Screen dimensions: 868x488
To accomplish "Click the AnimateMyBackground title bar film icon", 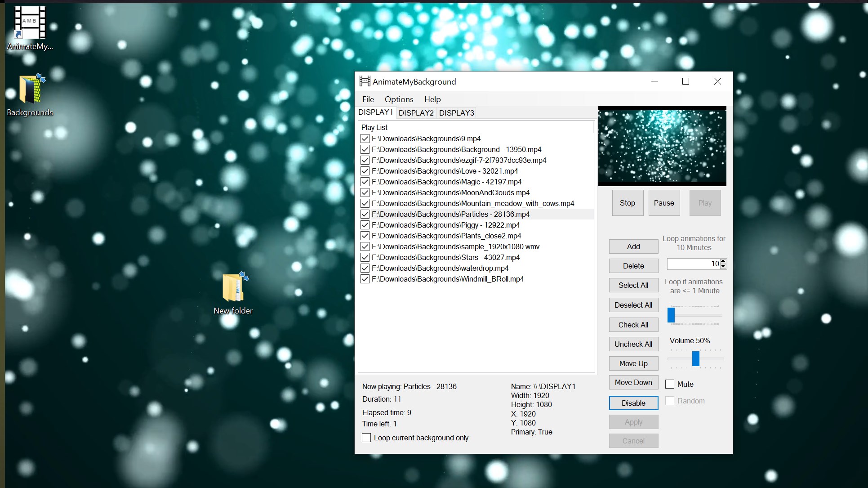I will click(x=365, y=81).
